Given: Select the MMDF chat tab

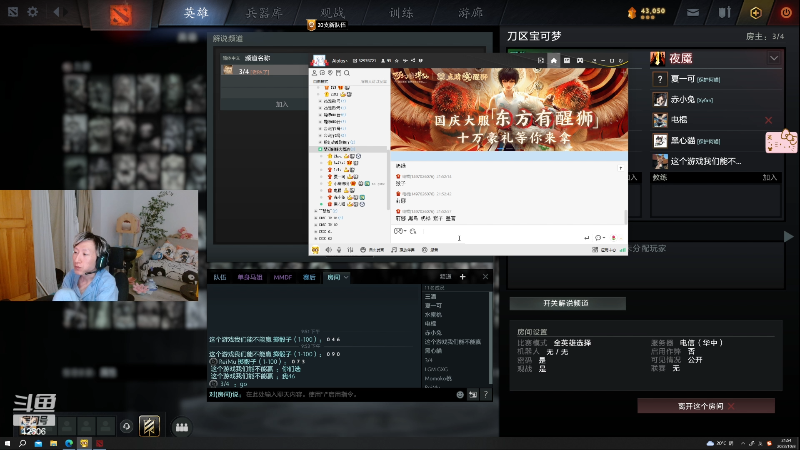Looking at the screenshot, I should pyautogui.click(x=283, y=277).
